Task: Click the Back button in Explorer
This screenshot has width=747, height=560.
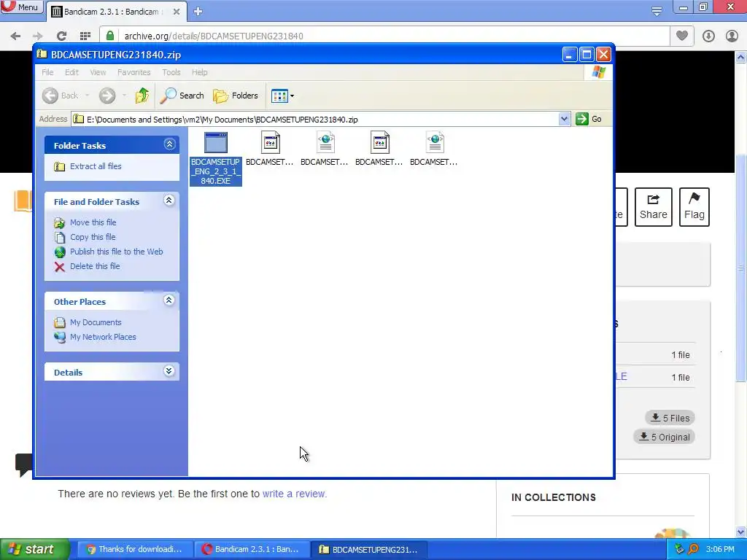Action: click(x=60, y=96)
